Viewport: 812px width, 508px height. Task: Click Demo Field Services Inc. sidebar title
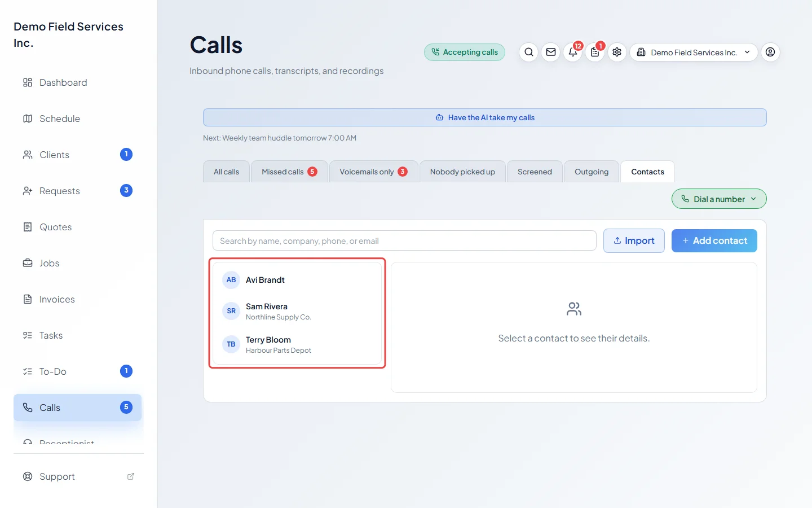tap(68, 34)
